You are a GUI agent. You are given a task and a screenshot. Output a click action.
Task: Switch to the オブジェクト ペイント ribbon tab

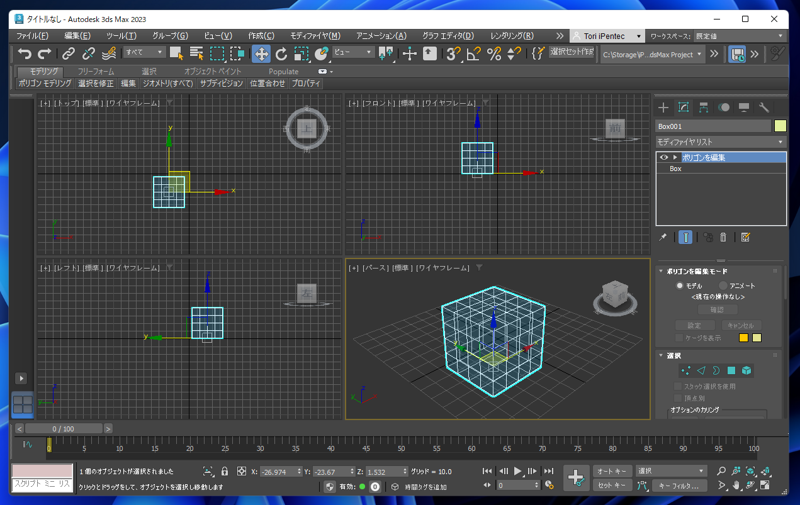pyautogui.click(x=212, y=71)
